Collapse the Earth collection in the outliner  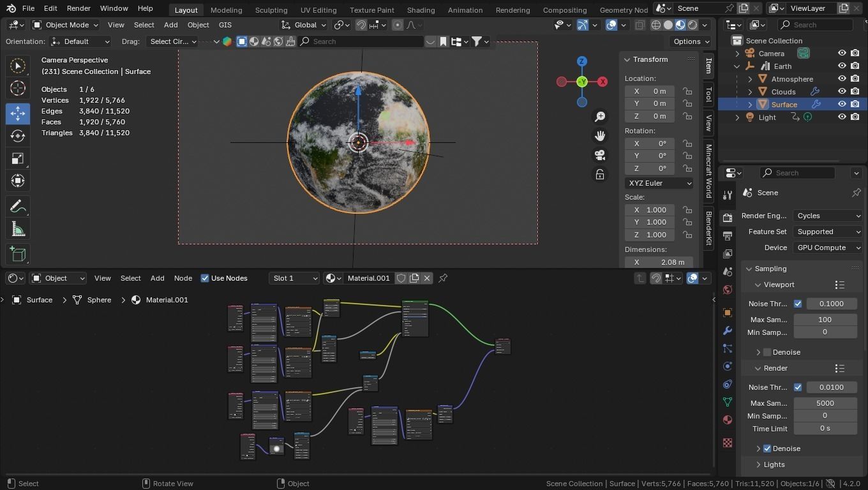pyautogui.click(x=737, y=66)
